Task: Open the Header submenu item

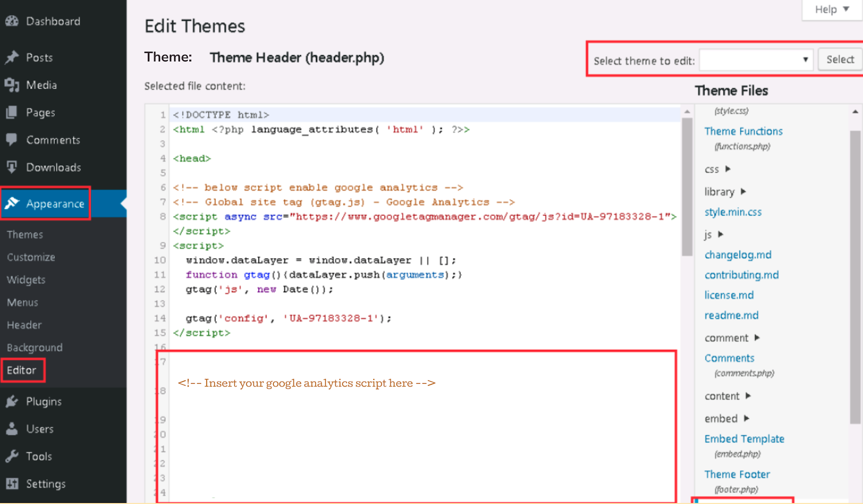Action: [x=24, y=325]
